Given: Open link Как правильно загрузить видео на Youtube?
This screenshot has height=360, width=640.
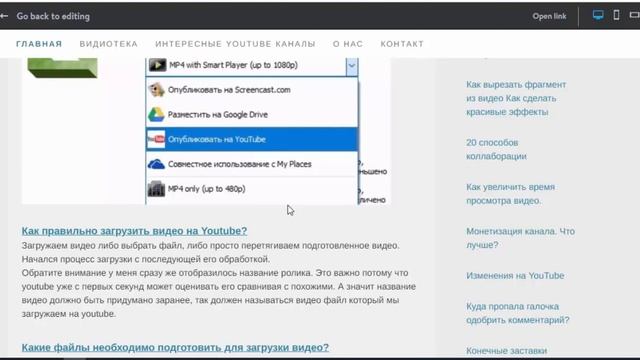Looking at the screenshot, I should pyautogui.click(x=134, y=231).
